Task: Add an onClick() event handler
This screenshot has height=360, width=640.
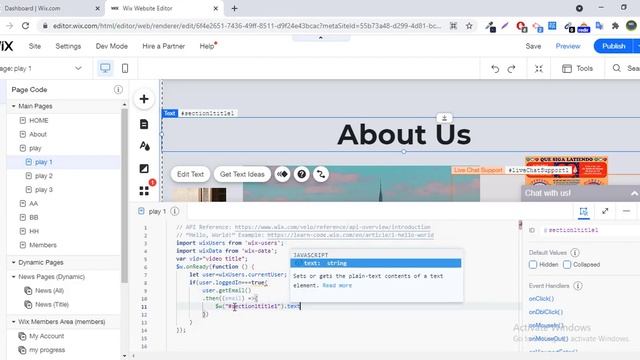Action: [x=541, y=299]
